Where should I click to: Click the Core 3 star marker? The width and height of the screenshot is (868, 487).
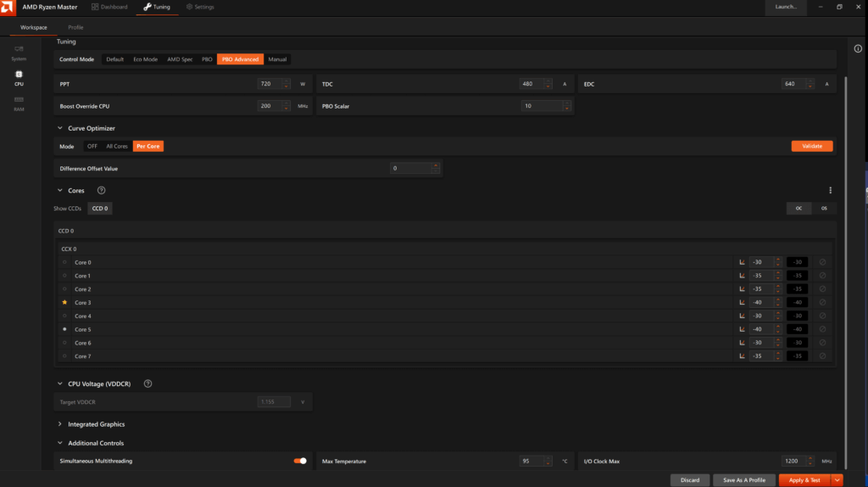(x=64, y=303)
